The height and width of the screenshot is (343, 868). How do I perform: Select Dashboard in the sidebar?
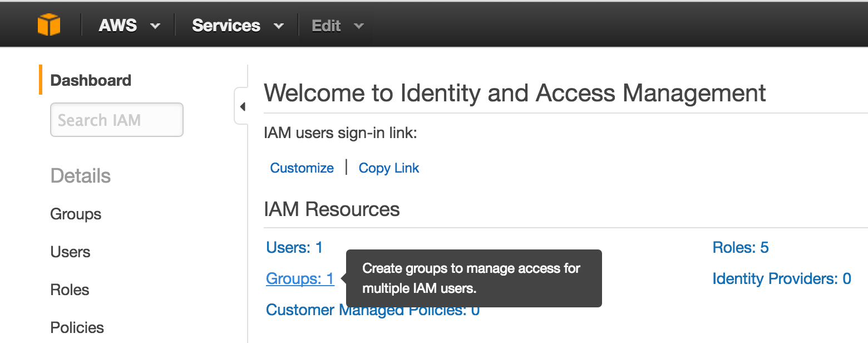pyautogui.click(x=91, y=80)
